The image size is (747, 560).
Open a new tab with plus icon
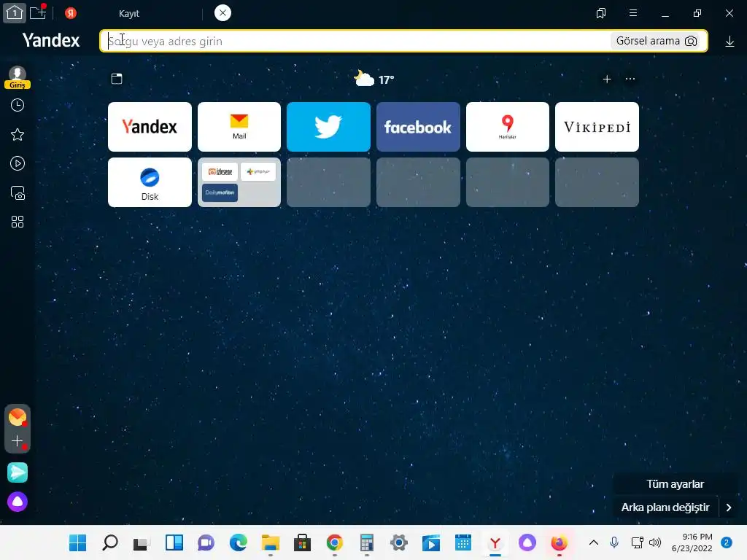[x=38, y=12]
